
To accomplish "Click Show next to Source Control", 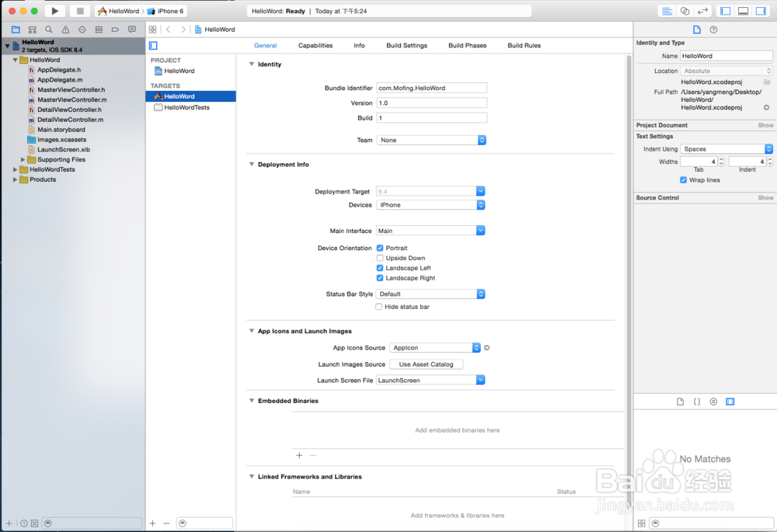I will 765,197.
